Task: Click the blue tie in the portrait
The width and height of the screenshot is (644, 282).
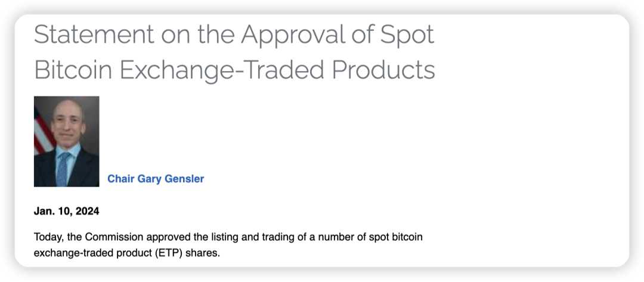Action: 63,168
